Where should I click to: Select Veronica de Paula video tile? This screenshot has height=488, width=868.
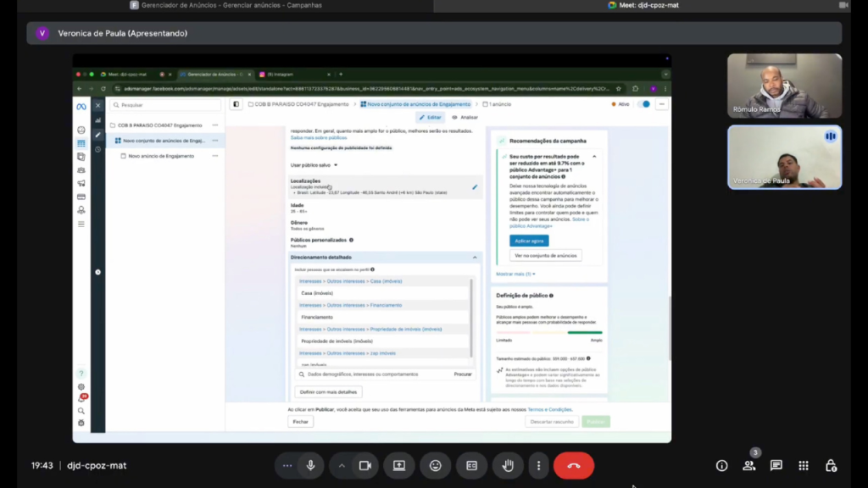[x=784, y=158]
